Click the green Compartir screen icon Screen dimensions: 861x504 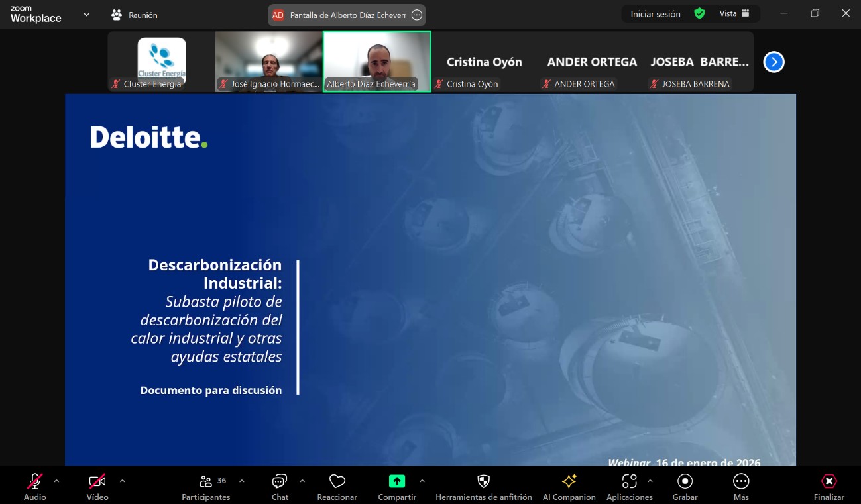point(396,481)
